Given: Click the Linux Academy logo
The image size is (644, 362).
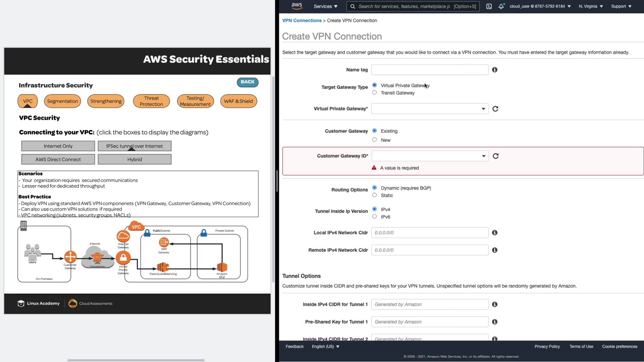Looking at the screenshot, I should (x=39, y=304).
